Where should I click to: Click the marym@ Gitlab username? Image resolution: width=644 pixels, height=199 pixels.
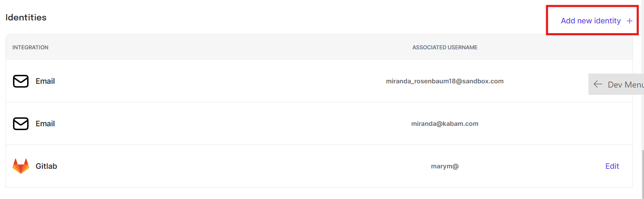pyautogui.click(x=445, y=166)
